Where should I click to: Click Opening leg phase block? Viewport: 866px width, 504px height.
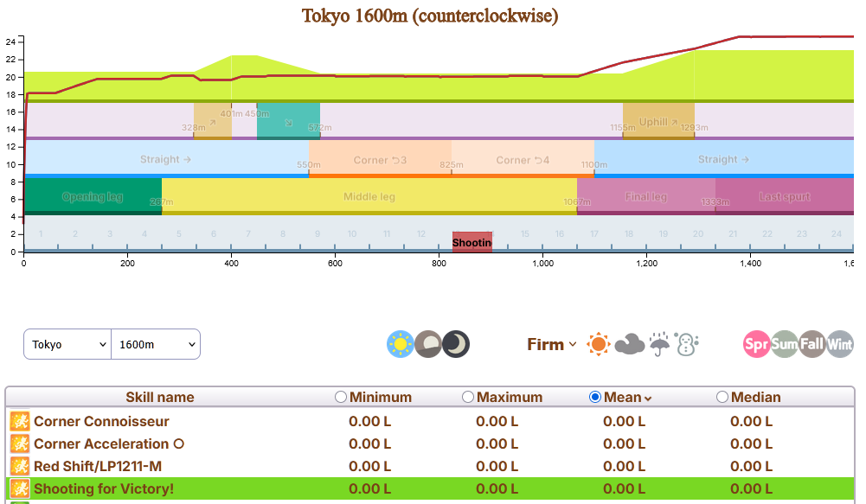(93, 196)
